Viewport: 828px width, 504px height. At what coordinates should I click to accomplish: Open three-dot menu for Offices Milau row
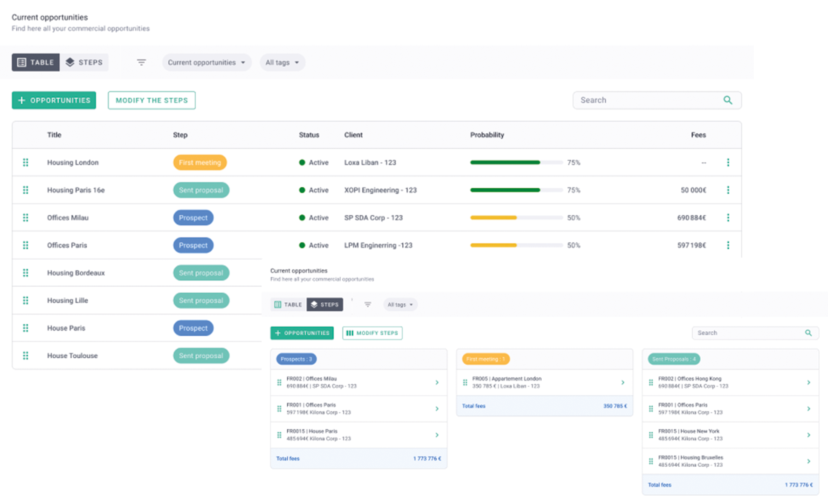tap(728, 218)
